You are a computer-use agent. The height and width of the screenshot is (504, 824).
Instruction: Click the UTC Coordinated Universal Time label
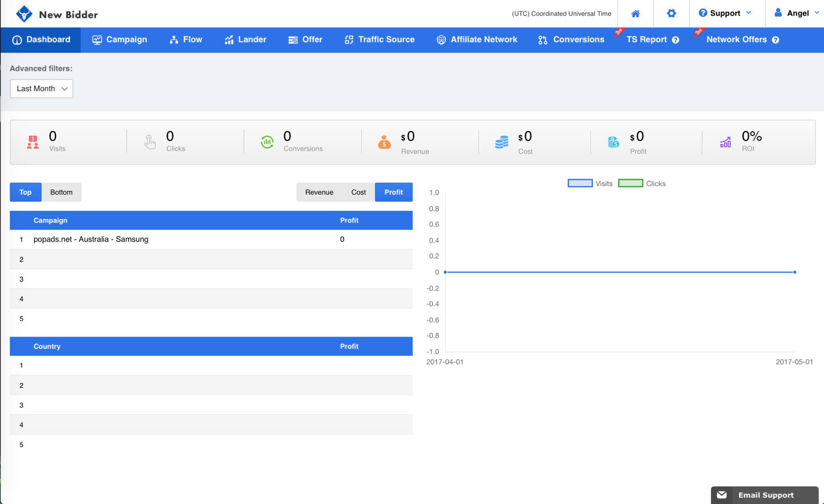point(561,14)
